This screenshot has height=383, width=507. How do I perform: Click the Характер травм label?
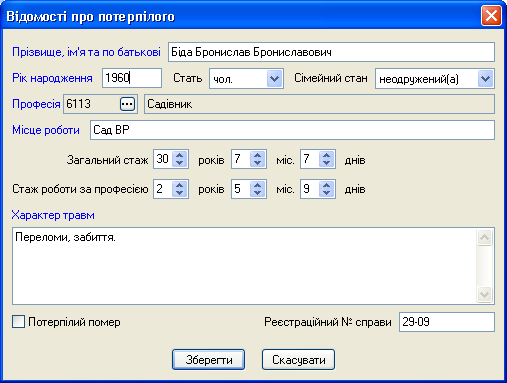coord(53,215)
